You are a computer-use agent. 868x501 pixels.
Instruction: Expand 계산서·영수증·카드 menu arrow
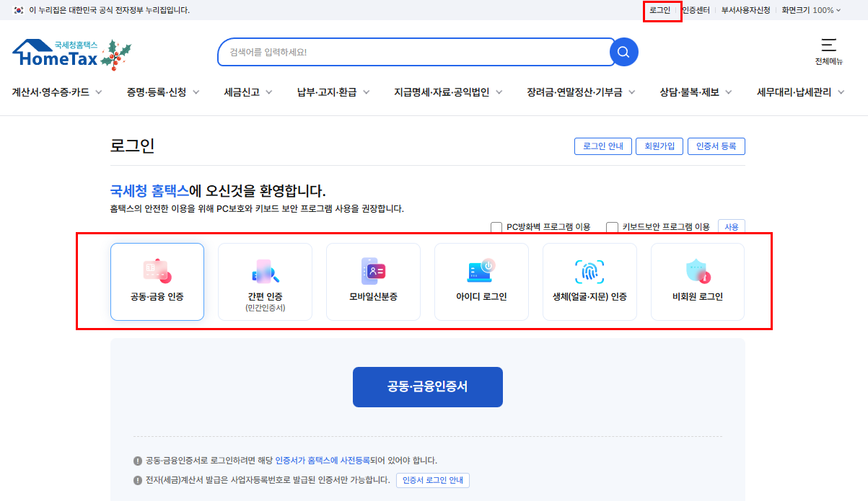[x=99, y=92]
